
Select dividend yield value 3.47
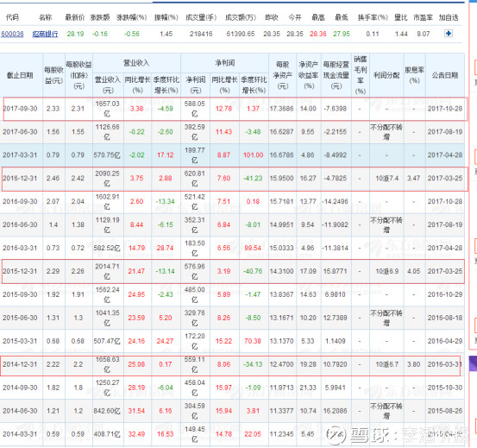tap(414, 179)
